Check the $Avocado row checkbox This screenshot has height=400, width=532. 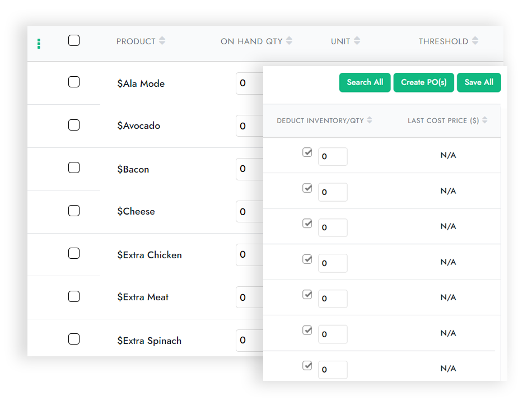[74, 125]
